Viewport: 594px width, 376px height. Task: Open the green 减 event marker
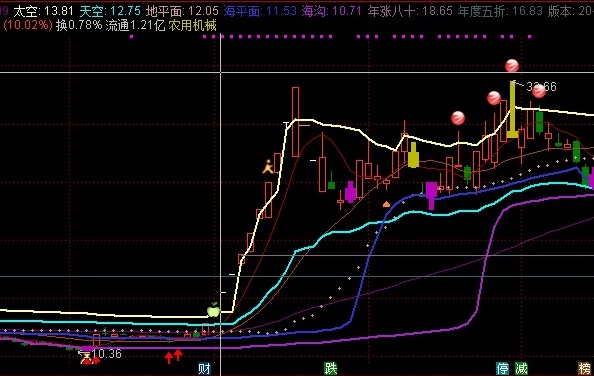[x=521, y=368]
